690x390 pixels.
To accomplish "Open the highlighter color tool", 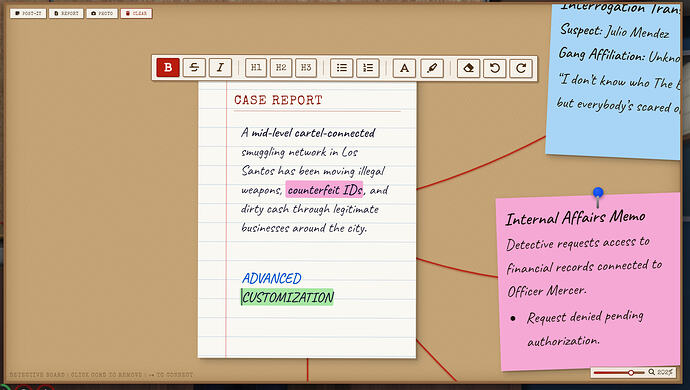I will coord(432,68).
